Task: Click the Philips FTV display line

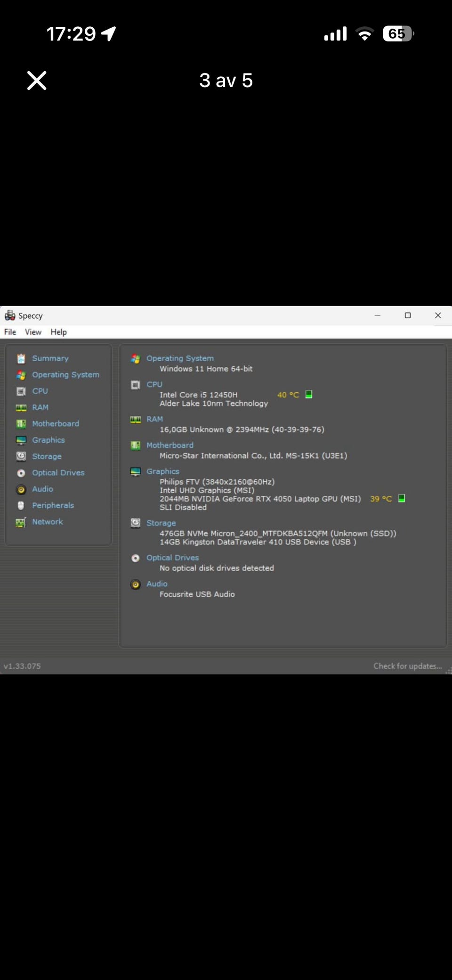Action: pyautogui.click(x=217, y=482)
